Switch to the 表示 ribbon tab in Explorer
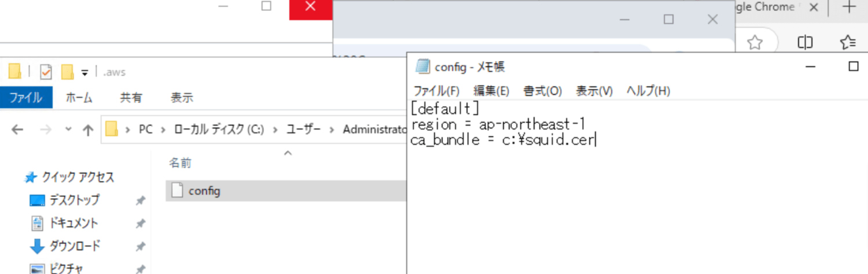The width and height of the screenshot is (868, 274). point(182,98)
